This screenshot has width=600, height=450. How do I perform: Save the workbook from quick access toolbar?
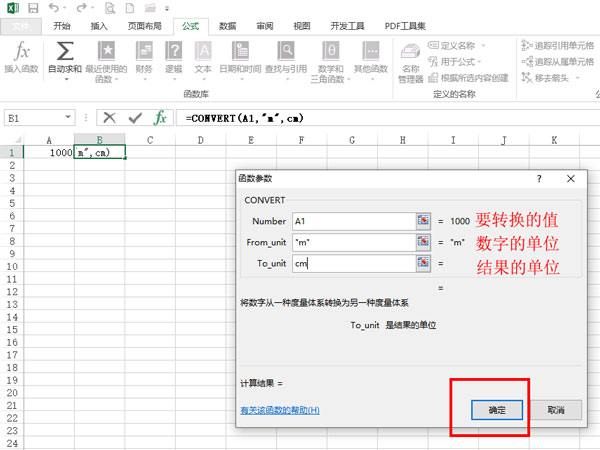pyautogui.click(x=33, y=8)
